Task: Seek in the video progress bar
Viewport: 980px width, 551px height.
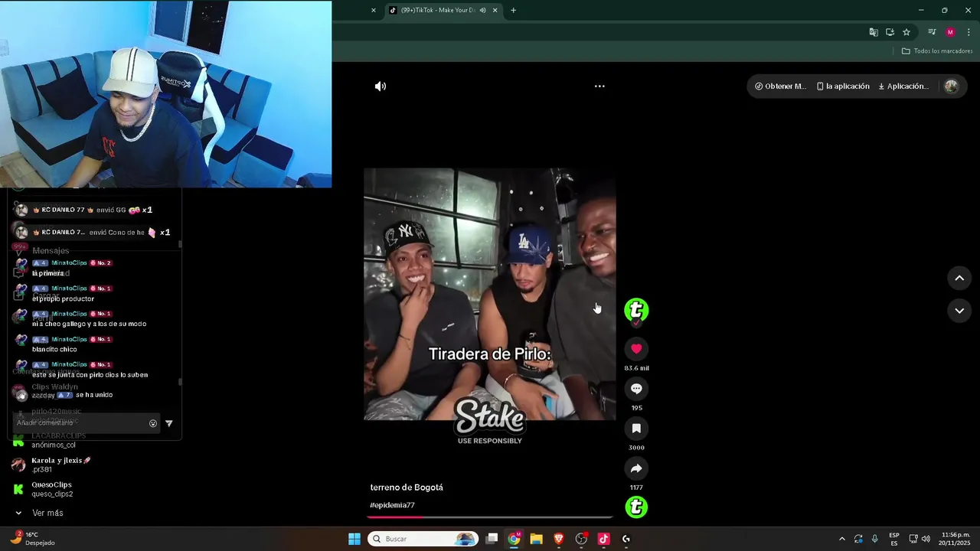Action: click(x=490, y=517)
